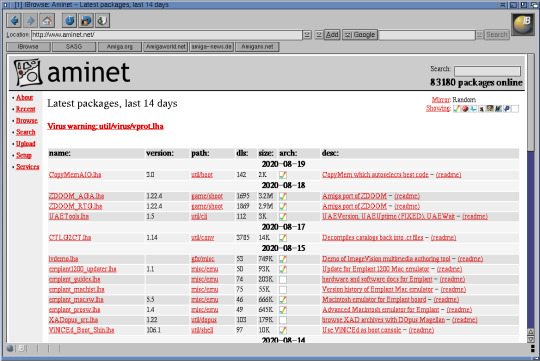540x361 pixels.
Task: Open the Search link in the sidebar
Action: click(25, 132)
